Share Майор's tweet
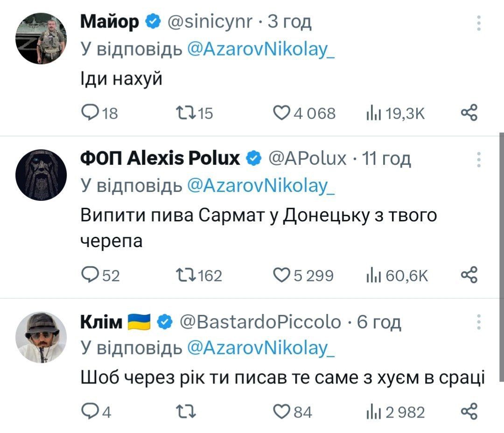This screenshot has height=433, width=504. tap(469, 113)
